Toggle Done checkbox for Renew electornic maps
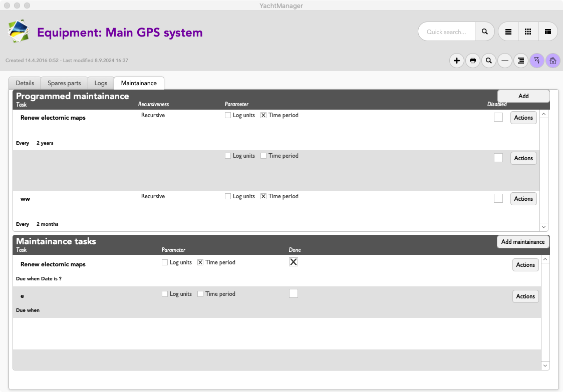The width and height of the screenshot is (563, 392). [x=294, y=262]
